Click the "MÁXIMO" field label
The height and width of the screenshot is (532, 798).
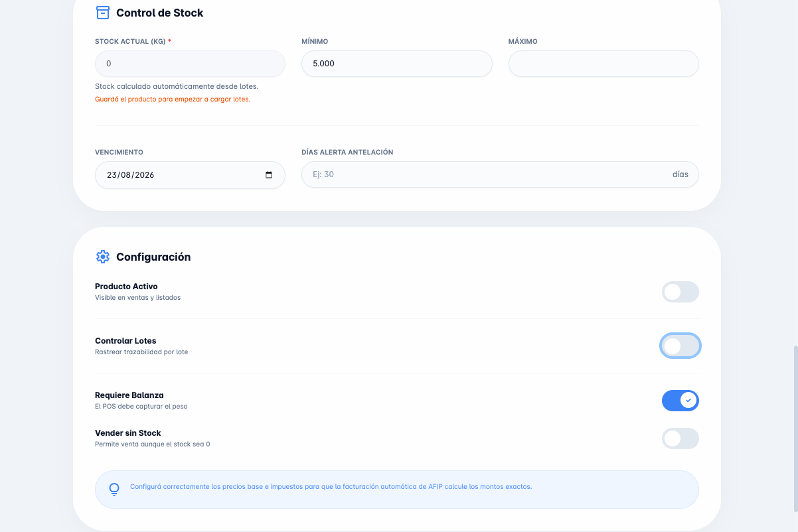point(523,42)
